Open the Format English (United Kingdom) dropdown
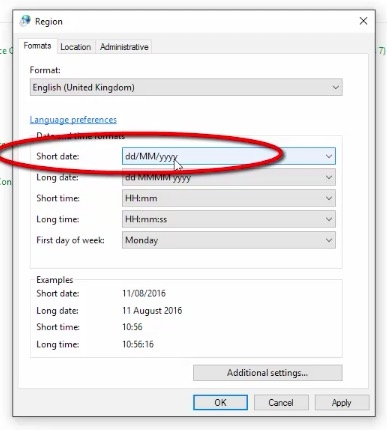This screenshot has width=387, height=430. point(186,87)
